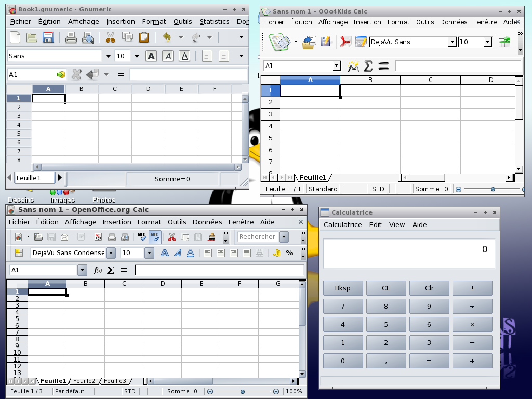Click the Function Wizard icon in OOo4Kids Calc

click(353, 66)
